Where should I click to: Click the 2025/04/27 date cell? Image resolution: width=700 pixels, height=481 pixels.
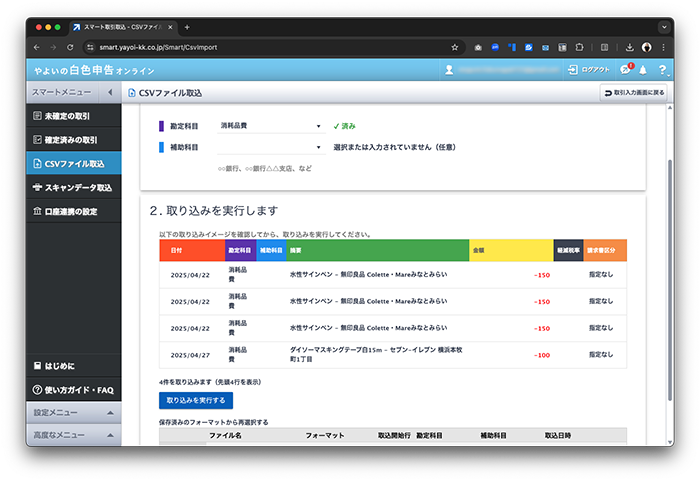[190, 355]
